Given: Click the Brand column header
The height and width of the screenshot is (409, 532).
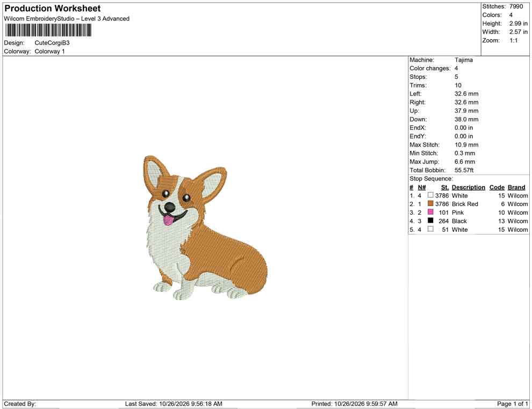Looking at the screenshot, I should pyautogui.click(x=516, y=187).
